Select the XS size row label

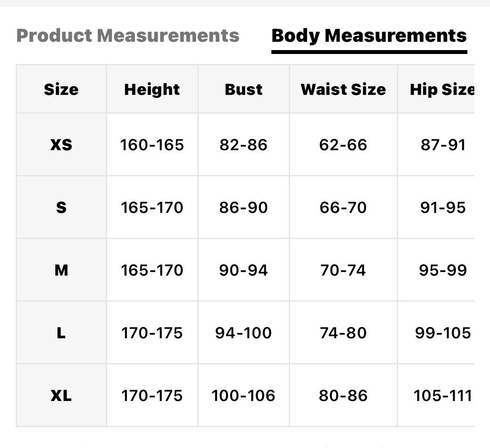click(x=61, y=145)
